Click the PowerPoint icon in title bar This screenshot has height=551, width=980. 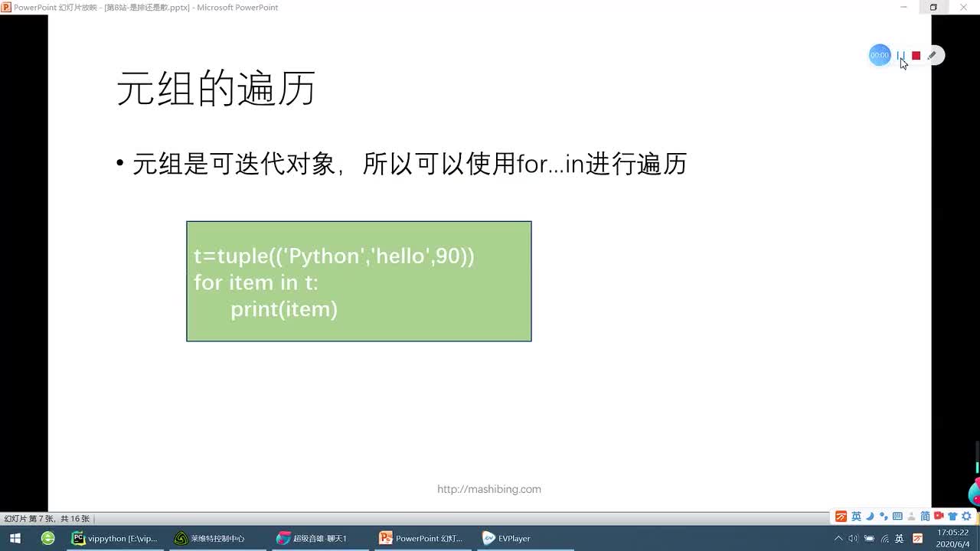(x=6, y=7)
